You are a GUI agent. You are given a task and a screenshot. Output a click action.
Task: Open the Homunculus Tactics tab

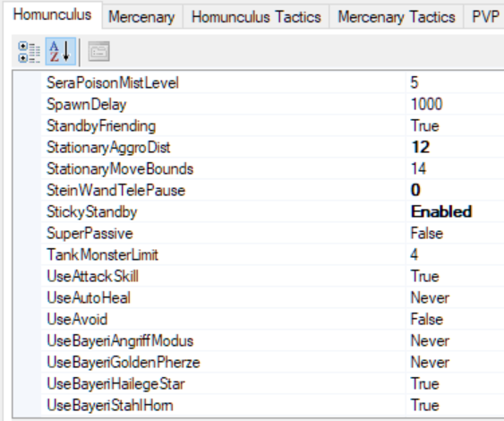[x=256, y=17]
